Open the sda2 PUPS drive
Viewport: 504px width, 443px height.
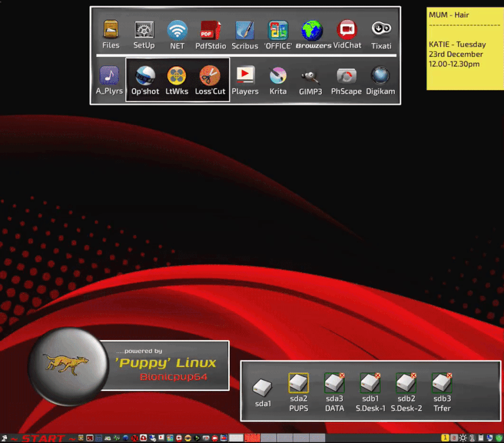point(299,383)
